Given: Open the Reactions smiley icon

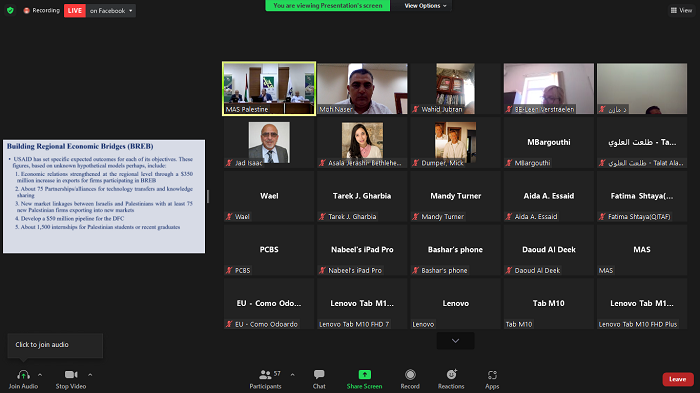Looking at the screenshot, I should point(451,374).
